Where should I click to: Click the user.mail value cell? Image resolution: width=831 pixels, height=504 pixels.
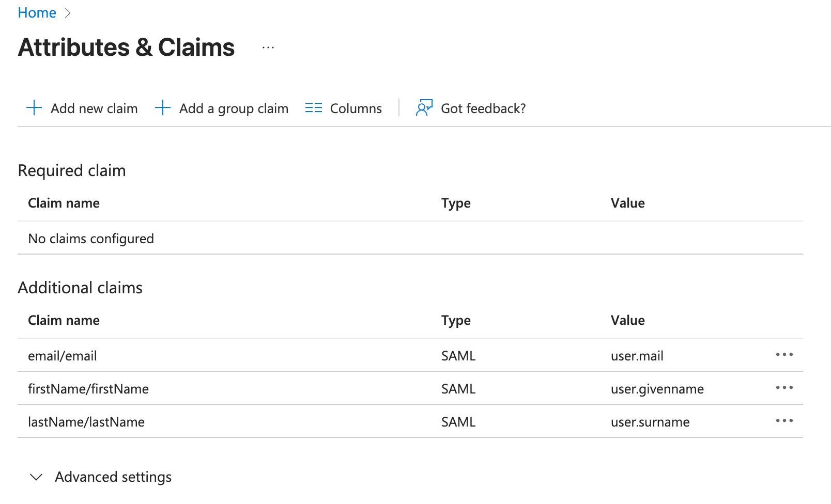(x=637, y=356)
